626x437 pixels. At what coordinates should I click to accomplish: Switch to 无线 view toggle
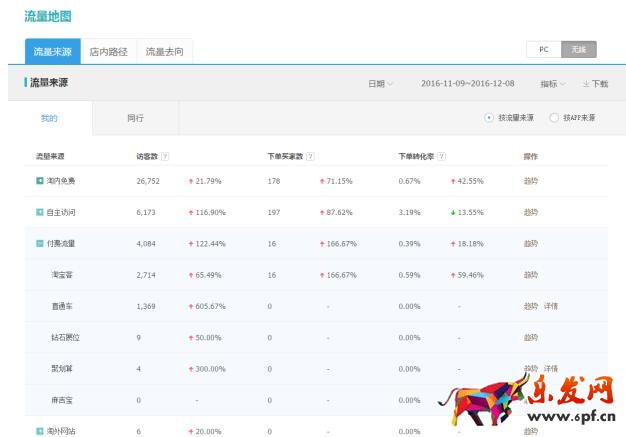coord(579,49)
